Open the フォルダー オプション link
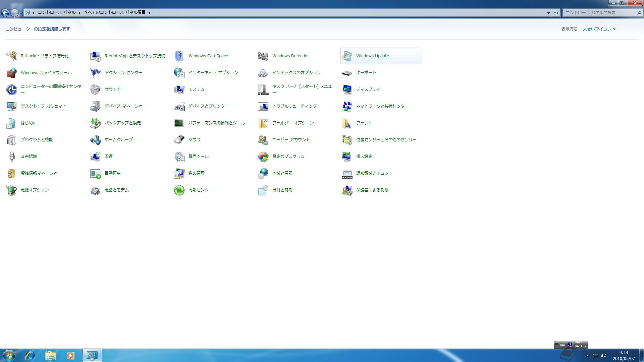Screen dimensions: 644x362 (x=293, y=123)
